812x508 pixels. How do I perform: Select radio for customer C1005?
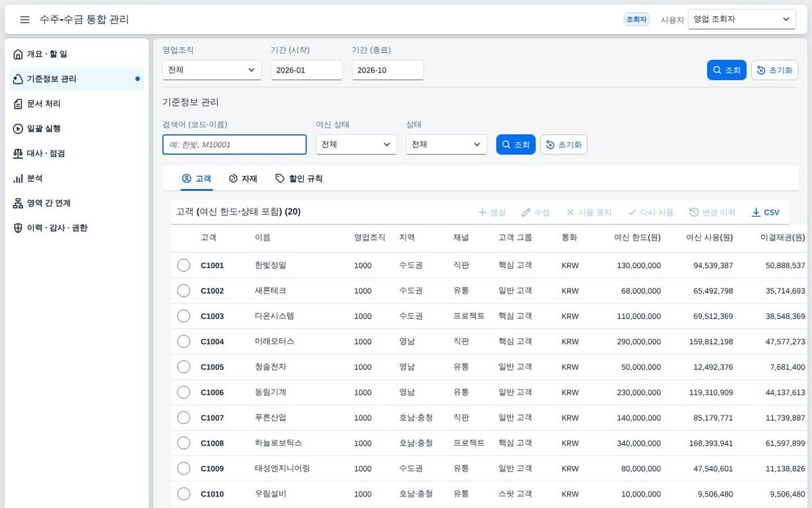coord(183,367)
